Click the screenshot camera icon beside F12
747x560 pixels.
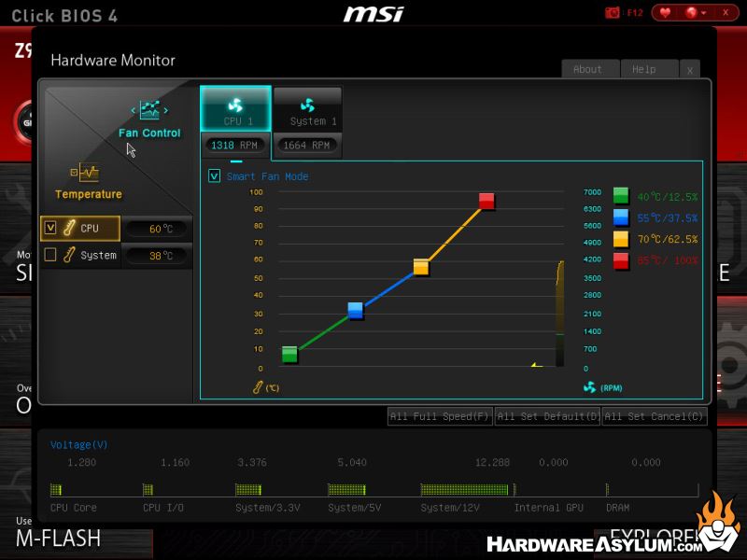click(x=612, y=13)
